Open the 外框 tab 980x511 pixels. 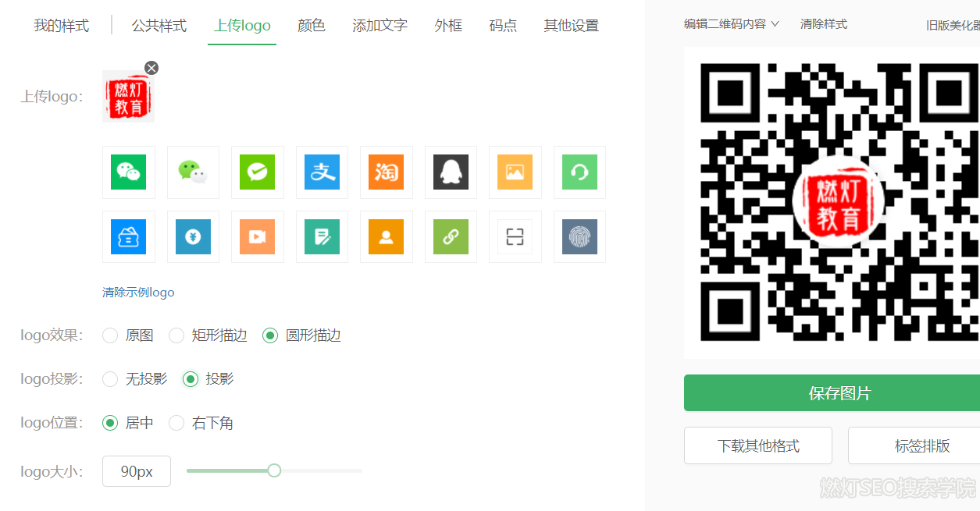[448, 26]
